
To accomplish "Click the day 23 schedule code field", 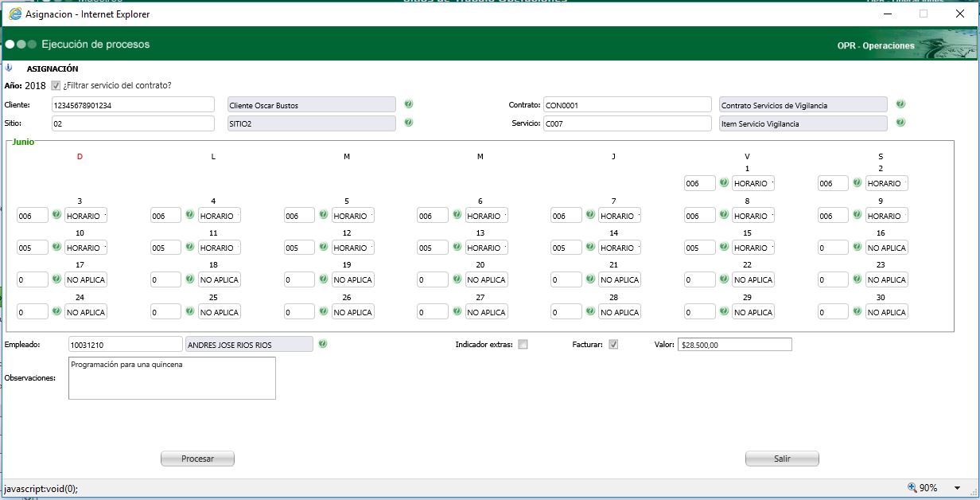I will (834, 280).
